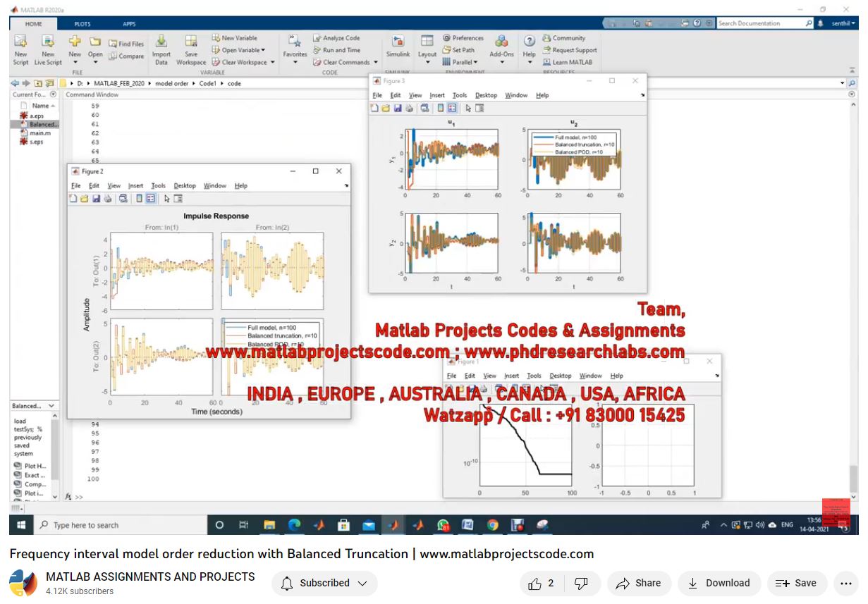
Task: Select a.eps file in Current Folder
Action: click(x=36, y=116)
